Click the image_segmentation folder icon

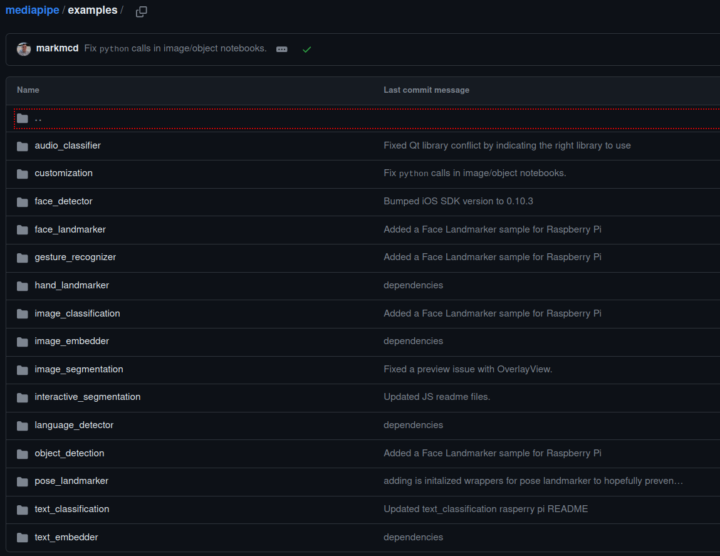[x=22, y=370]
